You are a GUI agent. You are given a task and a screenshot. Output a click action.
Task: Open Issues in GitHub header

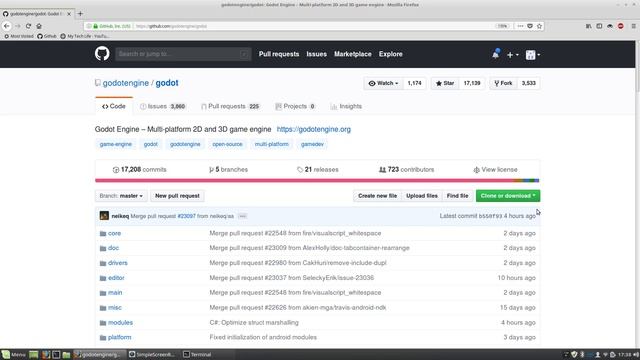pyautogui.click(x=316, y=54)
